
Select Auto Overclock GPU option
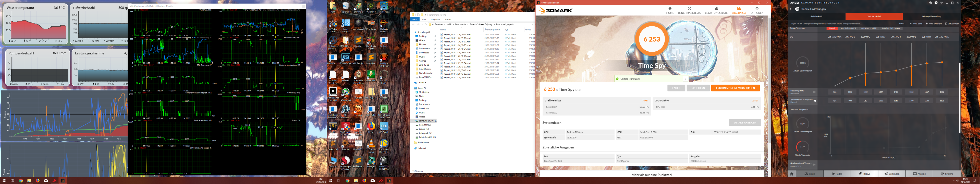tap(869, 28)
